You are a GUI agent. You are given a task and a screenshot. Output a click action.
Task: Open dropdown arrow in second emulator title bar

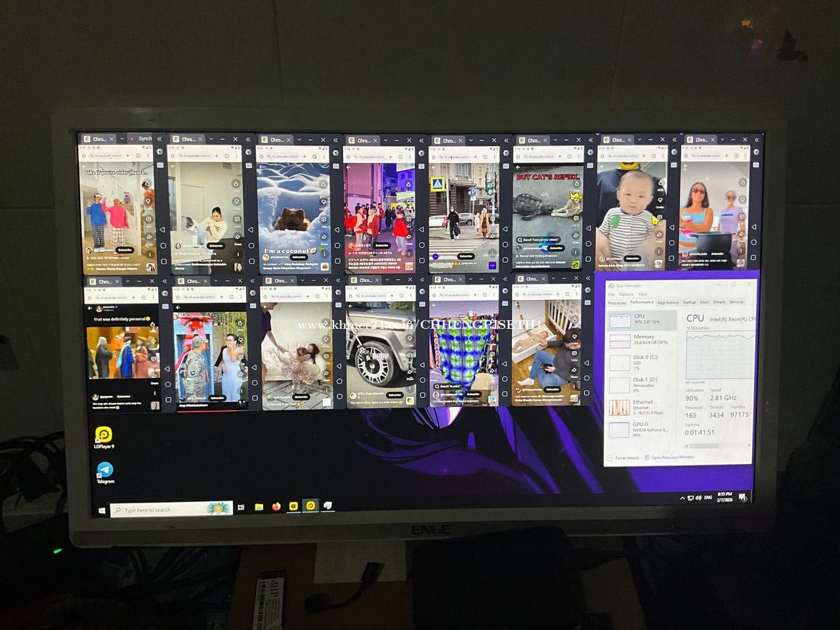coord(211,139)
